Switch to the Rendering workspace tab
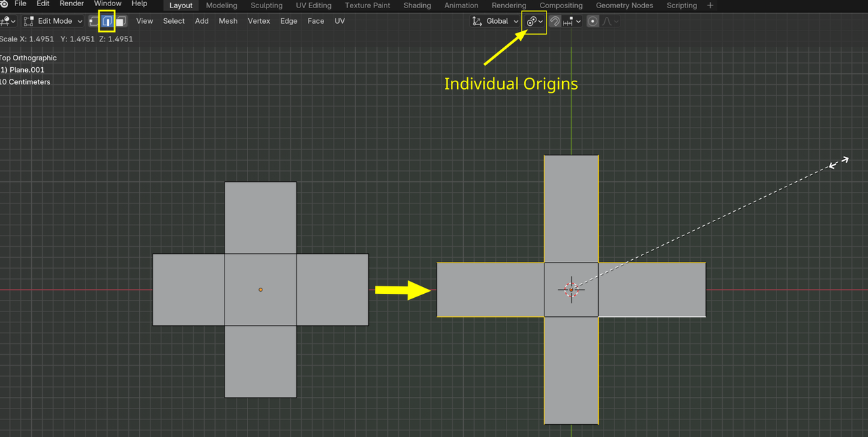The image size is (868, 437). coord(509,5)
